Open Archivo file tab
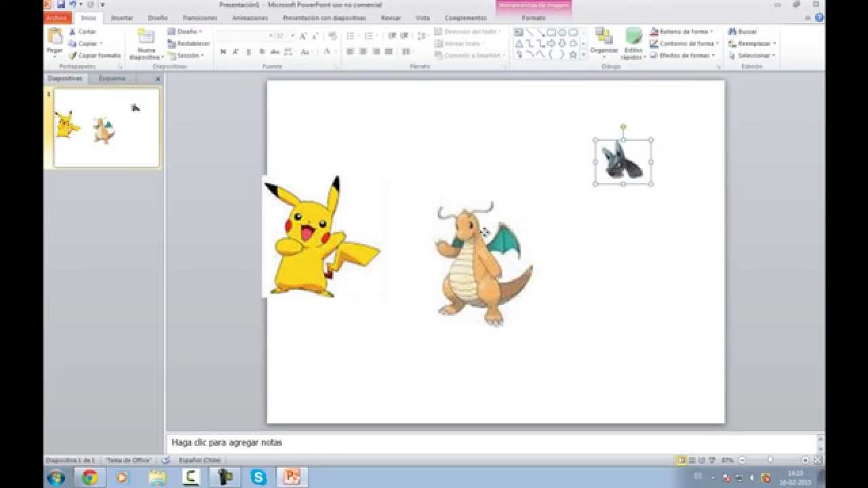868x488 pixels. (57, 18)
